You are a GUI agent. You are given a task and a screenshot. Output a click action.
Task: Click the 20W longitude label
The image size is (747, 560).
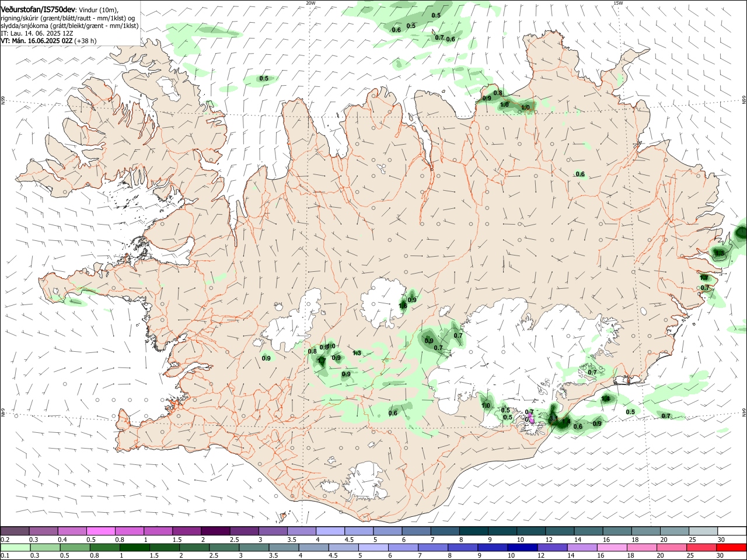click(x=310, y=3)
